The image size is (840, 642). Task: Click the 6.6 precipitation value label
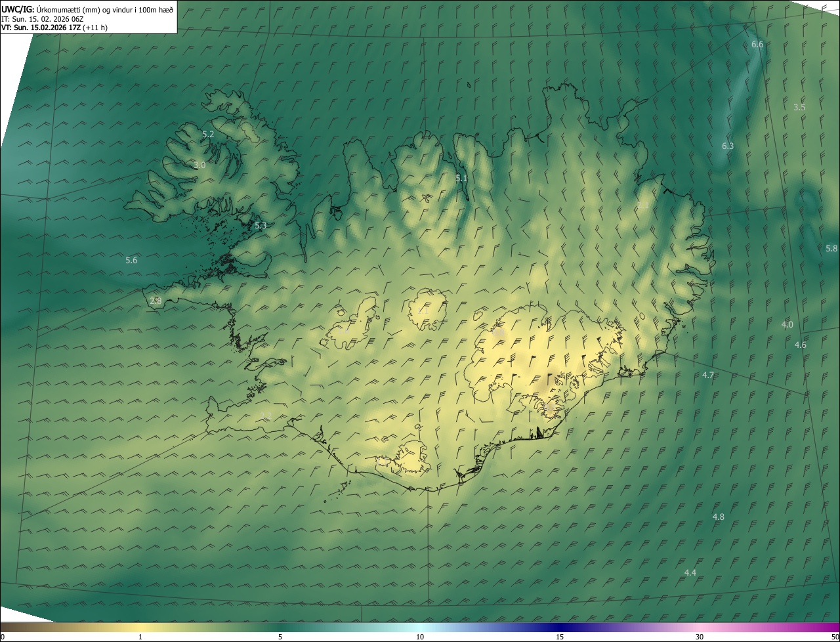(757, 44)
